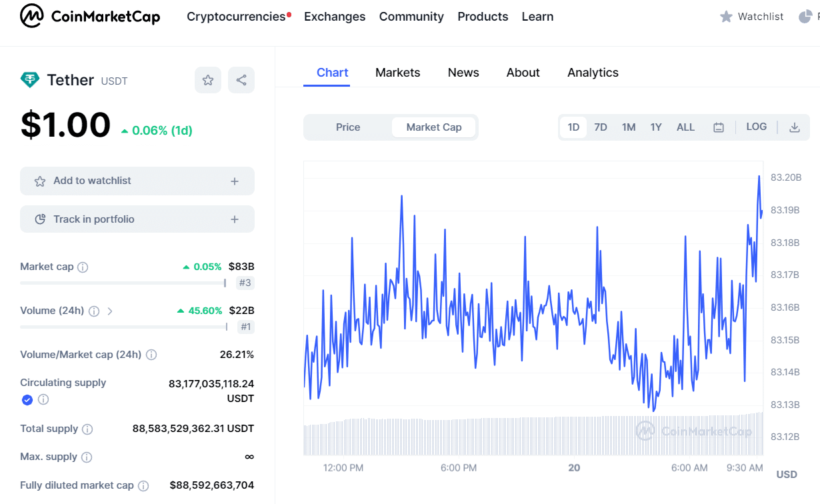Open the calendar date range picker
The image size is (820, 504).
719,127
